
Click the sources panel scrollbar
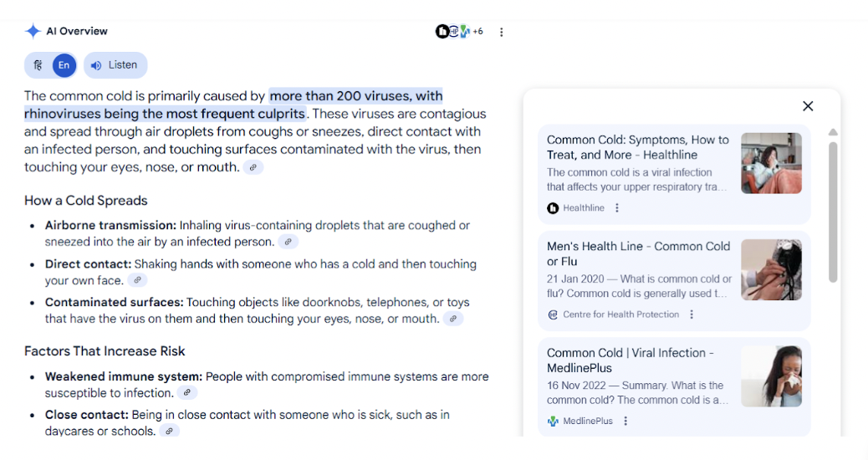tap(833, 212)
